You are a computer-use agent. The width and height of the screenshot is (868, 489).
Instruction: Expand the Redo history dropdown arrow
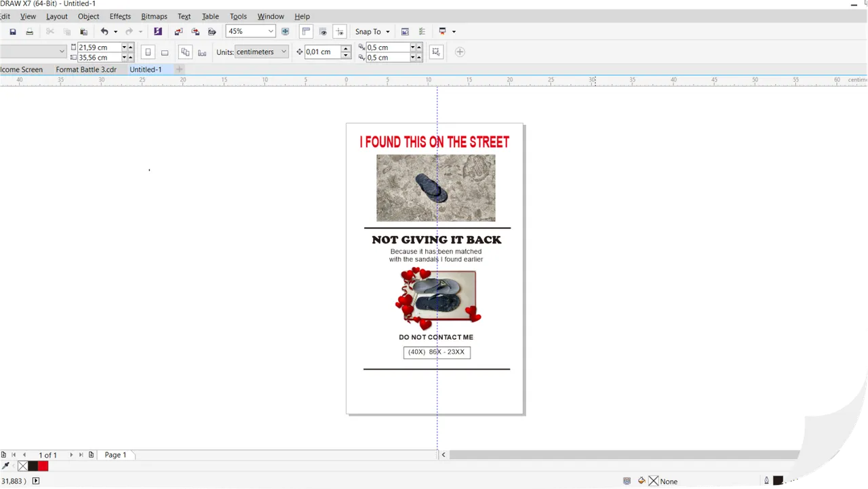[140, 32]
